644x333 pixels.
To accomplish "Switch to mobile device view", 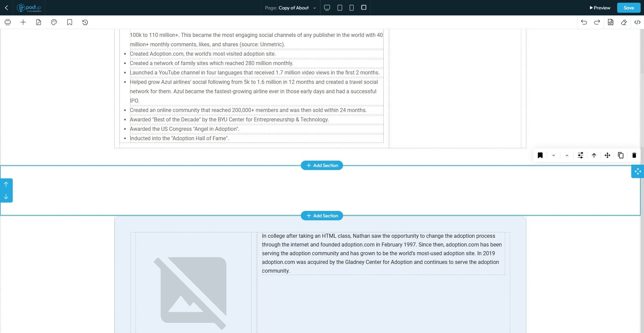I will click(x=352, y=7).
